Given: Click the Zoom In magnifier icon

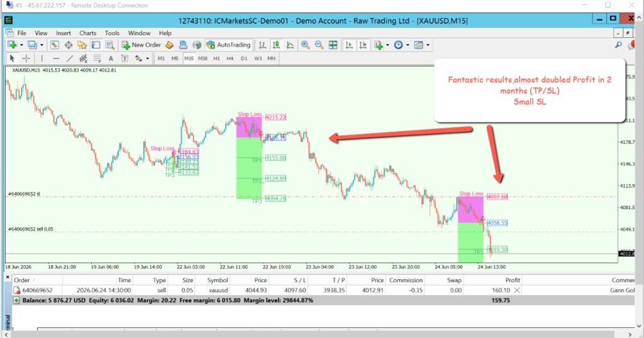Looking at the screenshot, I should click(x=305, y=45).
